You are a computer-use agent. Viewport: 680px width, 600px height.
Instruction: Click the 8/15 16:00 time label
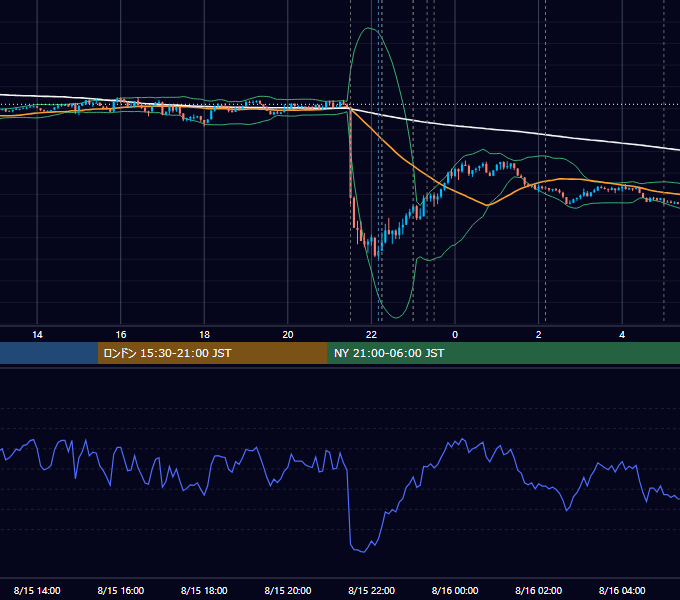click(x=121, y=590)
